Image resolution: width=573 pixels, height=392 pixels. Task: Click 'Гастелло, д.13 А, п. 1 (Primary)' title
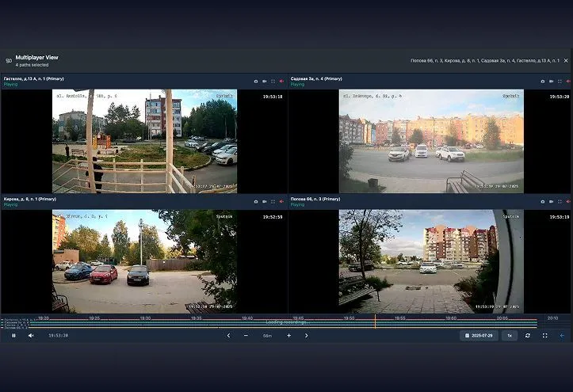33,78
